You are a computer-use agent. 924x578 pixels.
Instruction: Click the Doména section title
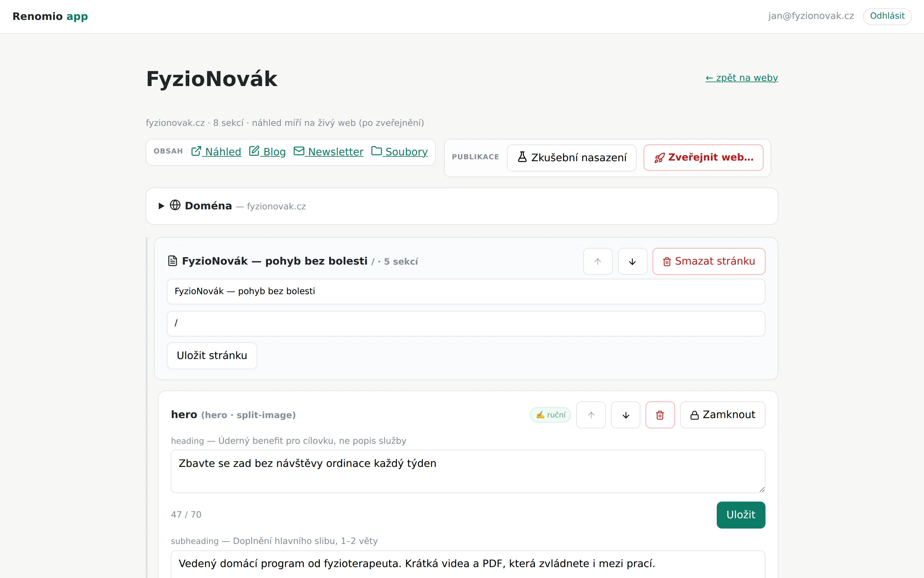click(x=209, y=206)
